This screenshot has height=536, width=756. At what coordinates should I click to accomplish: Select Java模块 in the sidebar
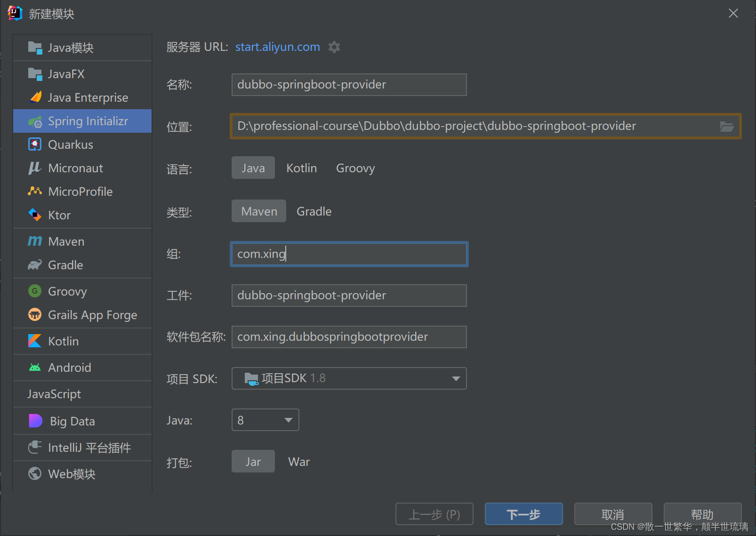pos(82,48)
